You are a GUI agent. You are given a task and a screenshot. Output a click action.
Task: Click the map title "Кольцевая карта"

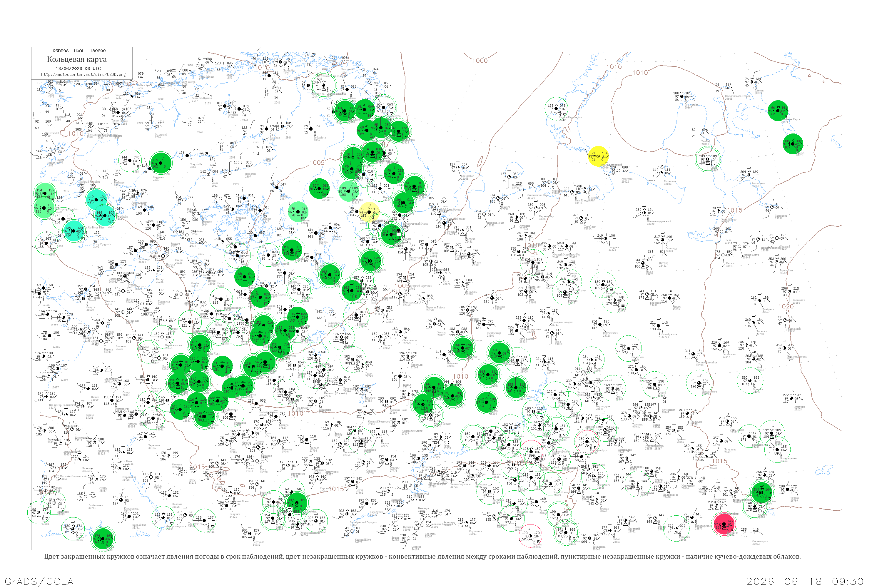click(x=77, y=59)
